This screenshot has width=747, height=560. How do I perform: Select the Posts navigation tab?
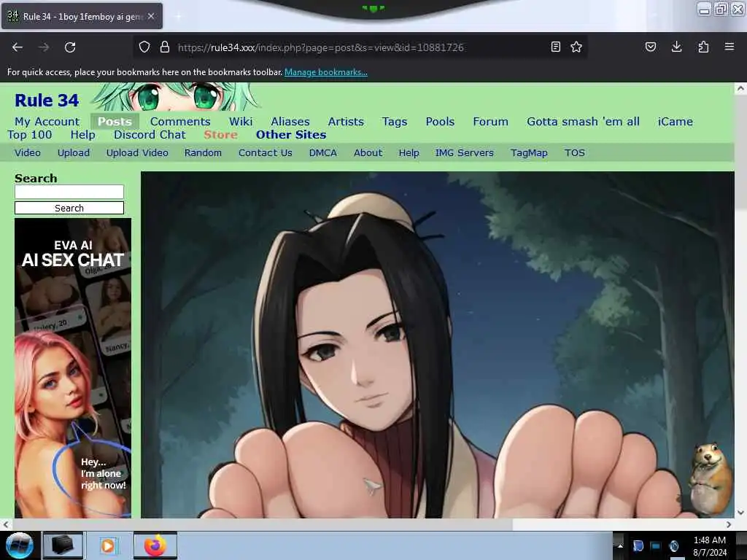[115, 122]
